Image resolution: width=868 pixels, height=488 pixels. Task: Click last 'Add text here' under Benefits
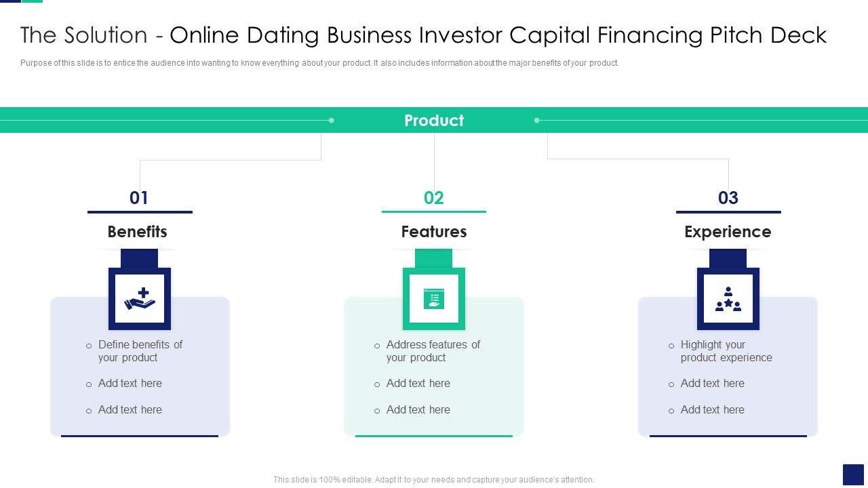[130, 409]
